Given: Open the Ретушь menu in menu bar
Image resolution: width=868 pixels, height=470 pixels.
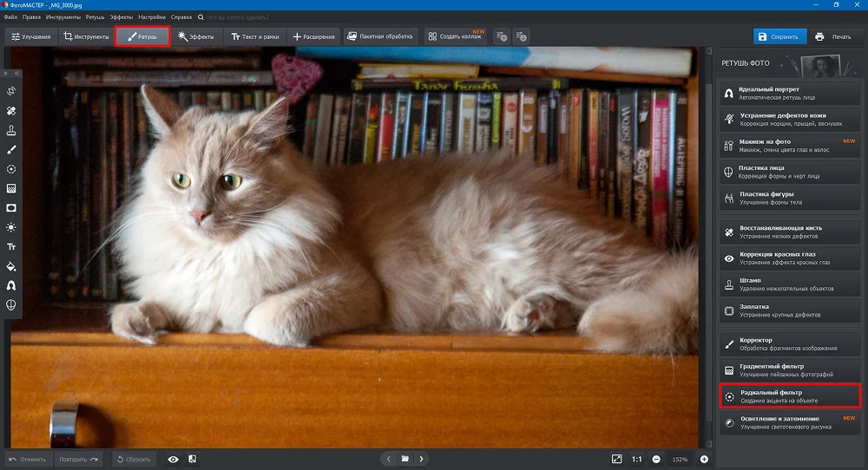Looking at the screenshot, I should point(95,17).
